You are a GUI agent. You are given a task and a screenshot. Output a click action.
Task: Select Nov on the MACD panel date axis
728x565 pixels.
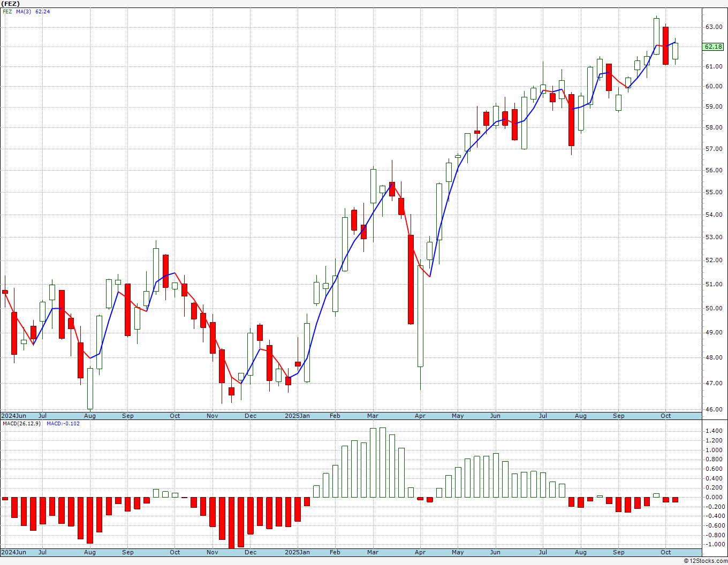[213, 552]
